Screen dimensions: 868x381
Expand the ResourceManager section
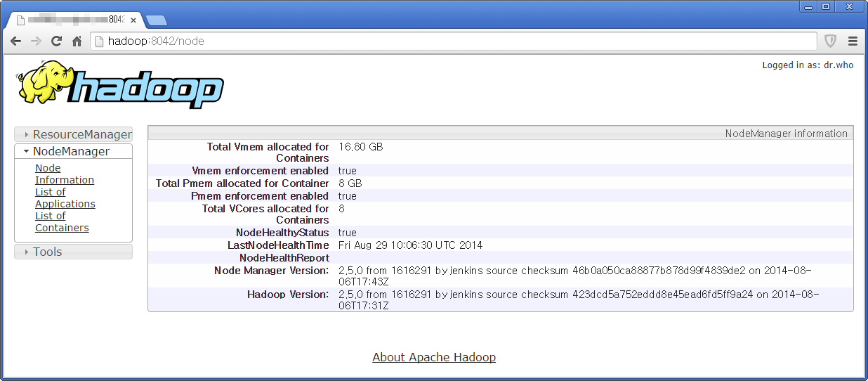(73, 134)
